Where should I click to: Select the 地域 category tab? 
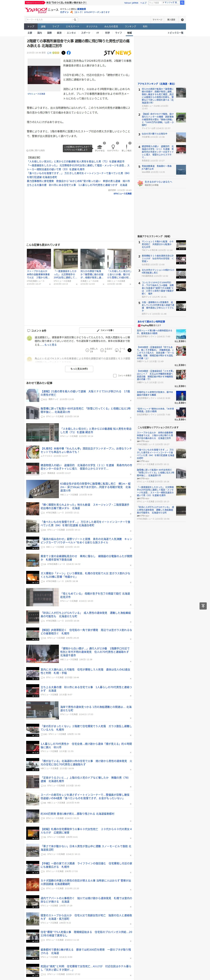[x=130, y=33]
